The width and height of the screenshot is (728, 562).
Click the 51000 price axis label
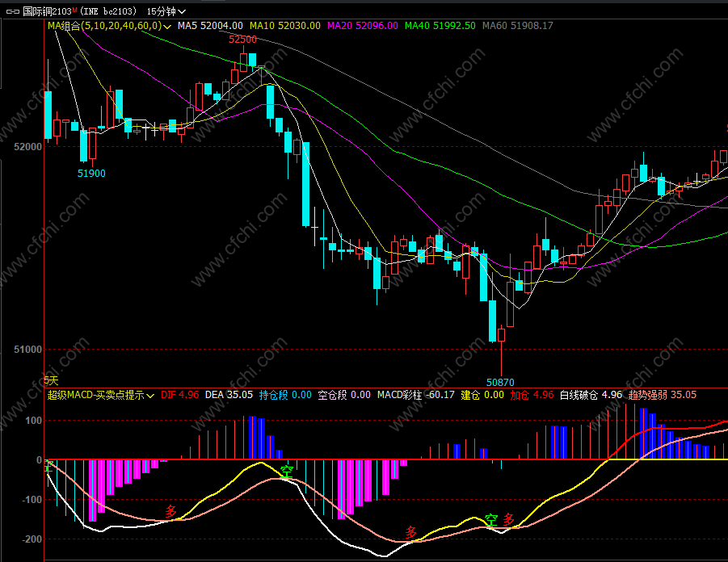[27, 350]
